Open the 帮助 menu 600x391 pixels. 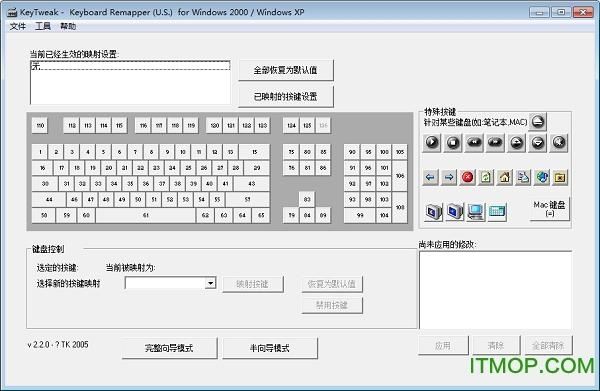point(68,26)
